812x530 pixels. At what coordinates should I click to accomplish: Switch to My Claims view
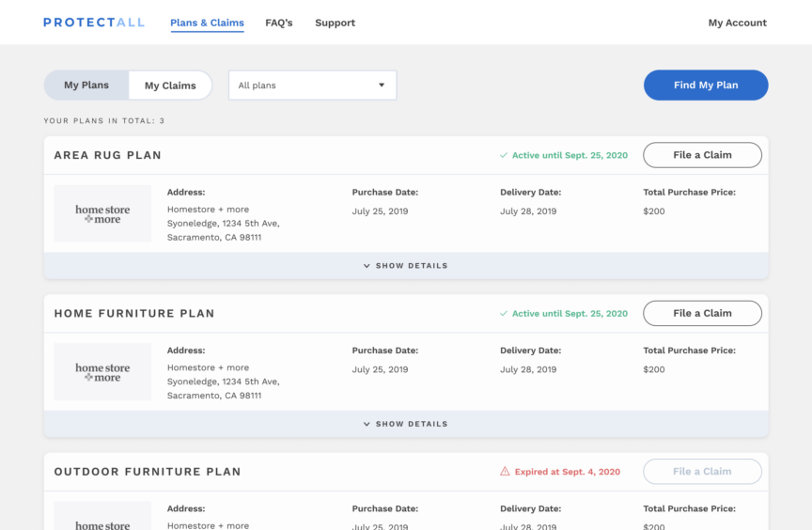(x=170, y=86)
